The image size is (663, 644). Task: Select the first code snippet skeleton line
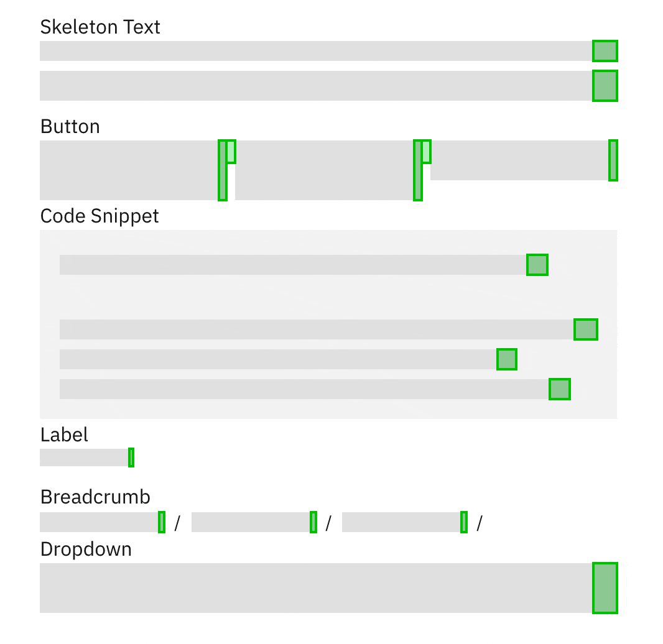(292, 264)
